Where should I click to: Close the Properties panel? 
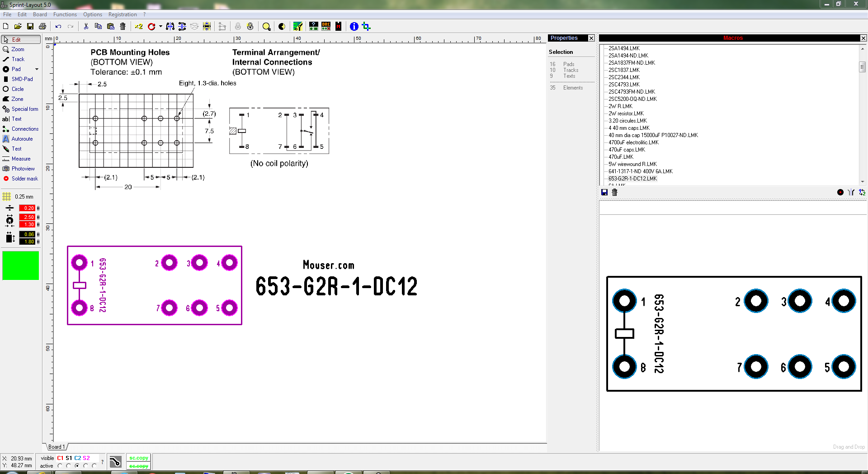click(x=591, y=38)
